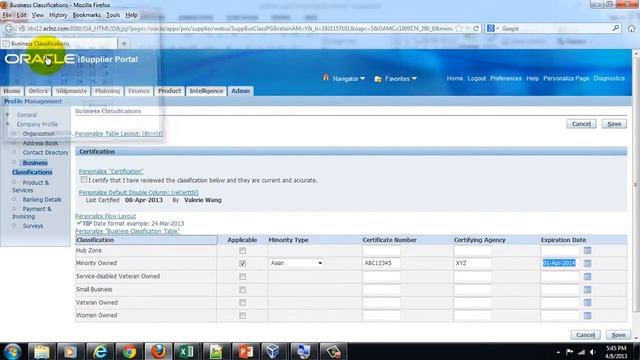Image resolution: width=640 pixels, height=360 pixels.
Task: Open the search engine selector dropdown
Action: (493, 28)
